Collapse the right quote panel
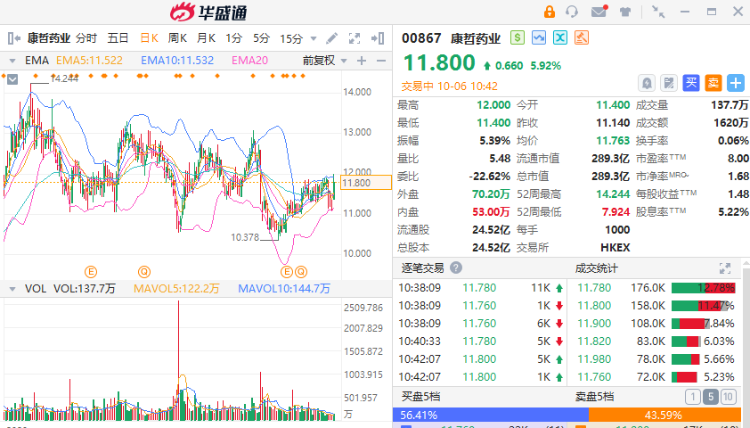Image resolution: width=750 pixels, height=428 pixels. pos(378,38)
